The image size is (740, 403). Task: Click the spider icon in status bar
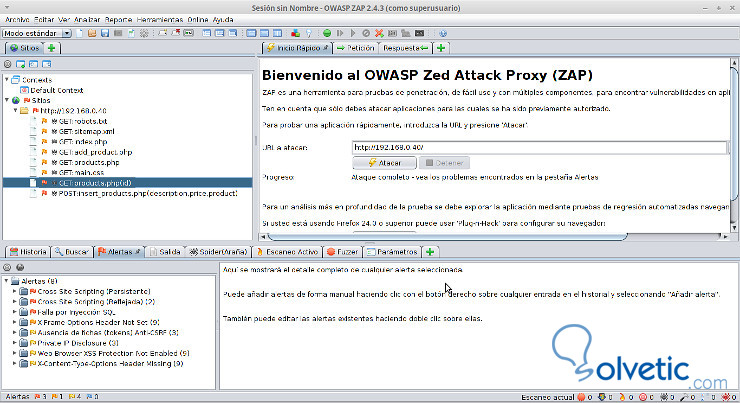(x=664, y=397)
